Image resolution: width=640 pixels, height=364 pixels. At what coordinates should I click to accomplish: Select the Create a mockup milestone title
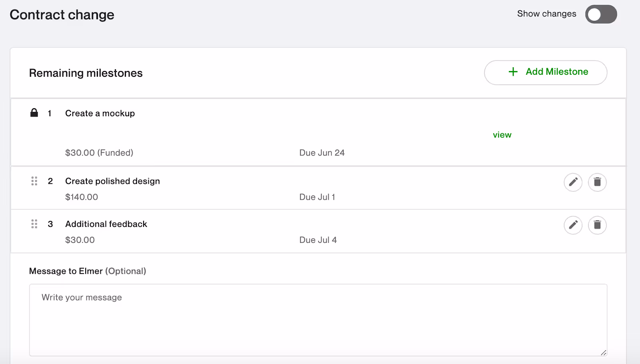tap(100, 113)
